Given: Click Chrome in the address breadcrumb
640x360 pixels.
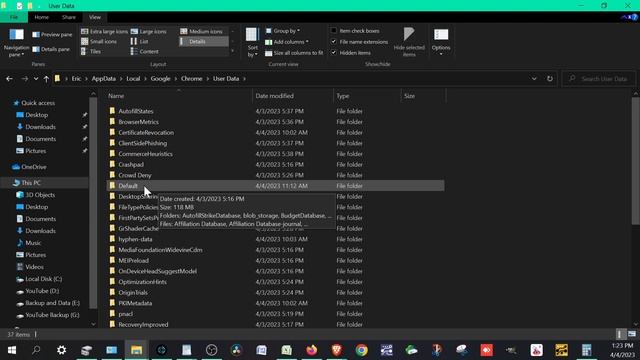Looking at the screenshot, I should 191,79.
